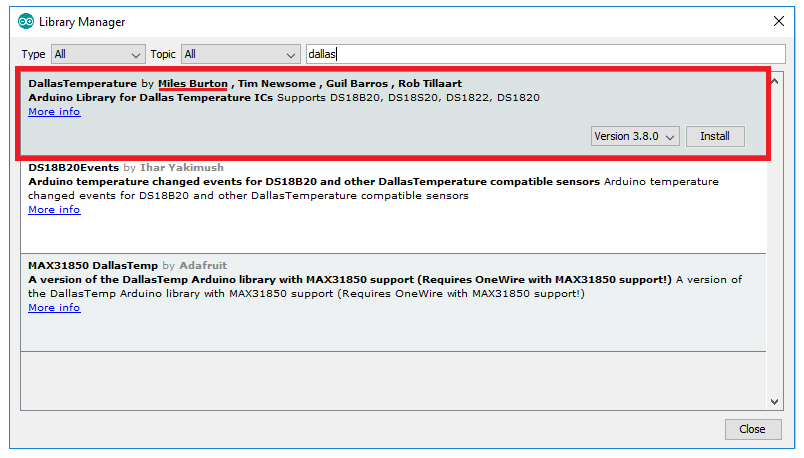The image size is (804, 458).
Task: Open More info link for MAX31850 DallasTemp
Action: (54, 308)
